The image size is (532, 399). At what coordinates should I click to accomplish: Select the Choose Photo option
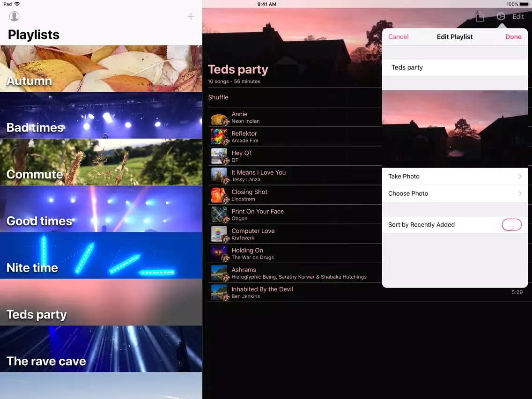click(x=455, y=193)
